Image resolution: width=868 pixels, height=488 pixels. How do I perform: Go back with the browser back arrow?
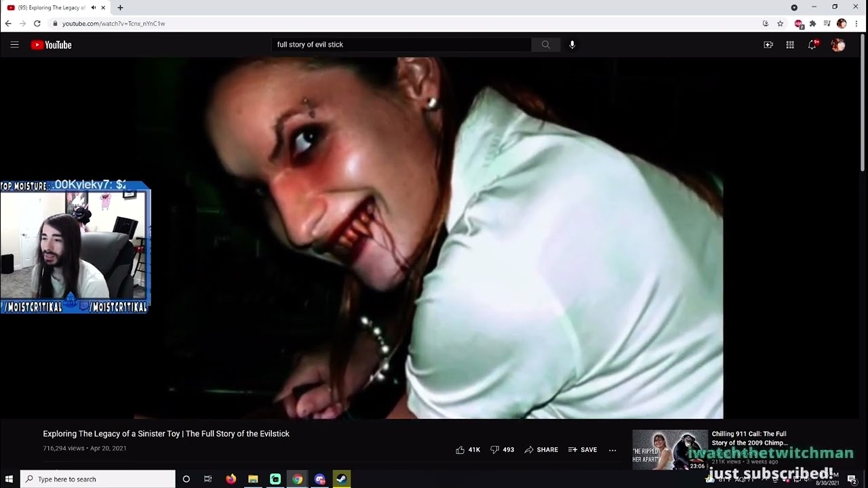coord(8,24)
